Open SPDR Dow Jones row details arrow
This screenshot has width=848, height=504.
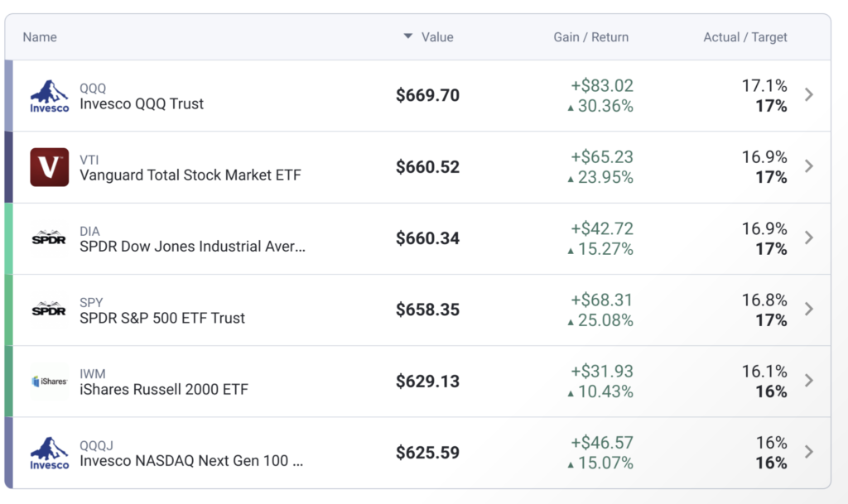tap(809, 238)
